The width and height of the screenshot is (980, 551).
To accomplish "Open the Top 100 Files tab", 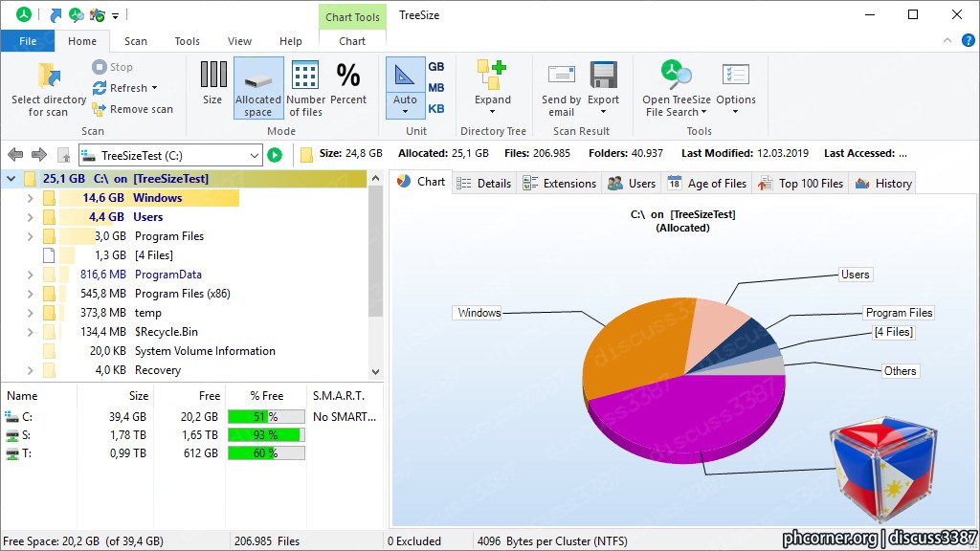I will [x=801, y=183].
